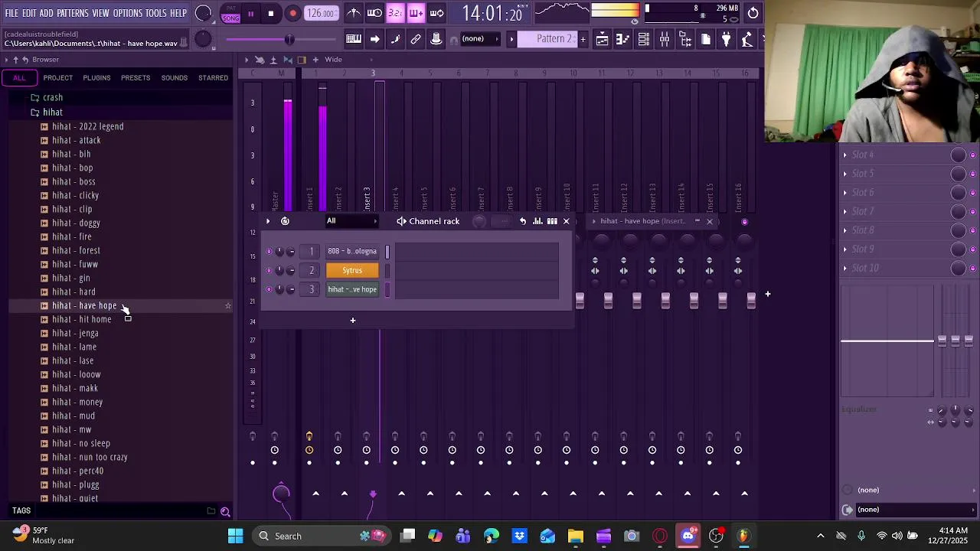
Task: Toggle Channel rack step/piano roll view icon
Action: coord(552,221)
